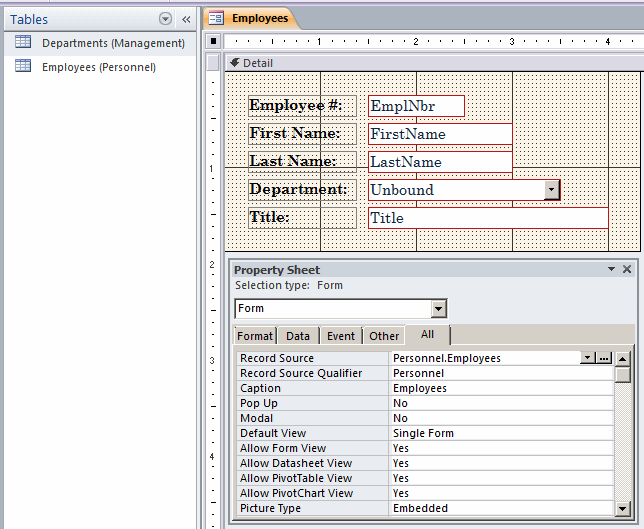Open the Property Sheet options menu arrow

click(611, 269)
